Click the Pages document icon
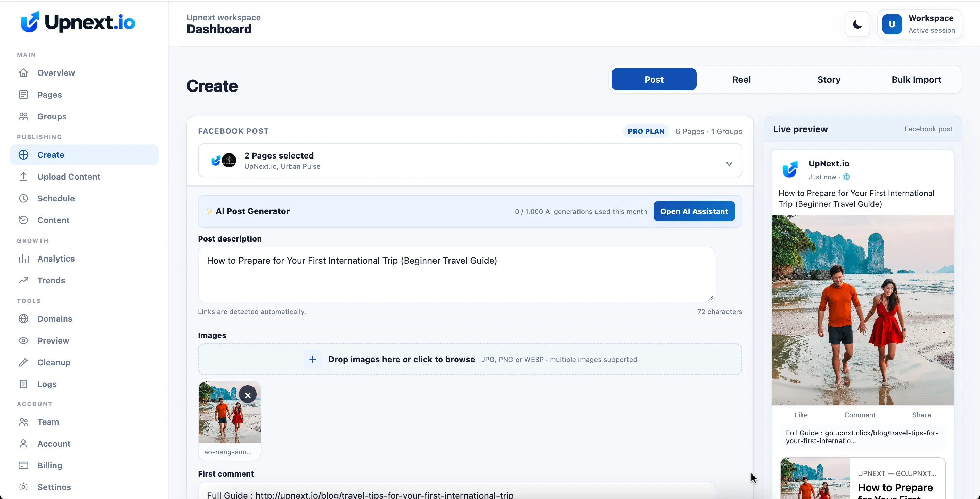980x499 pixels. coord(23,94)
